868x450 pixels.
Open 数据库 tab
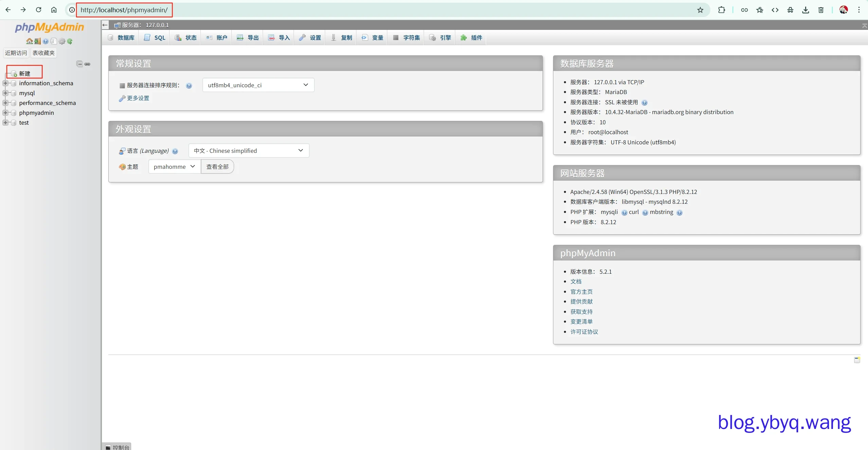[121, 38]
